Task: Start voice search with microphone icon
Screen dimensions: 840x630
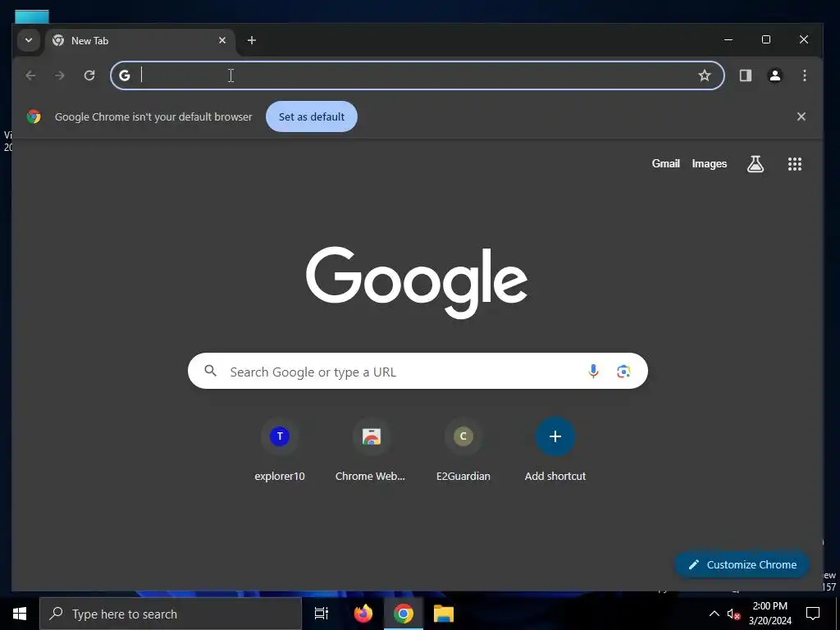Action: point(593,371)
